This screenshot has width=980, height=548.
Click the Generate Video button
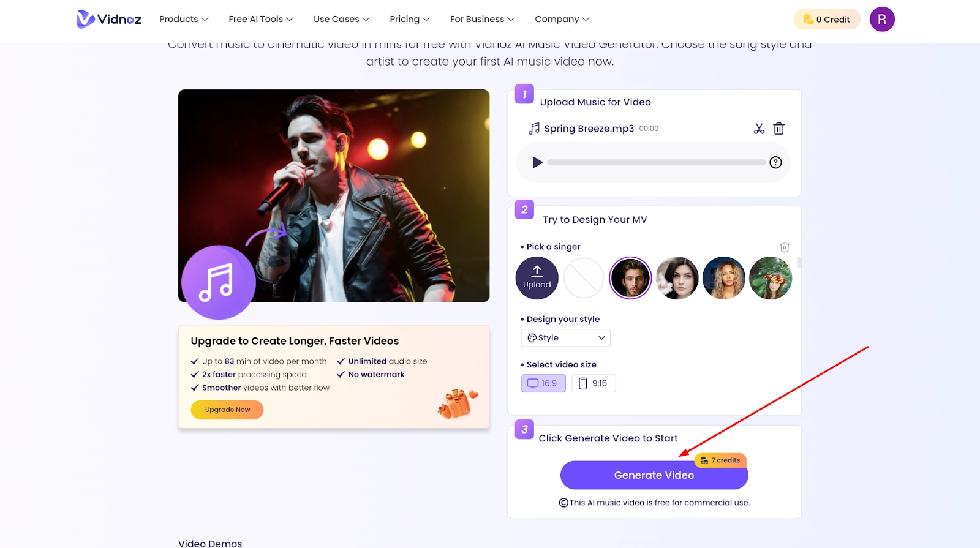tap(654, 475)
